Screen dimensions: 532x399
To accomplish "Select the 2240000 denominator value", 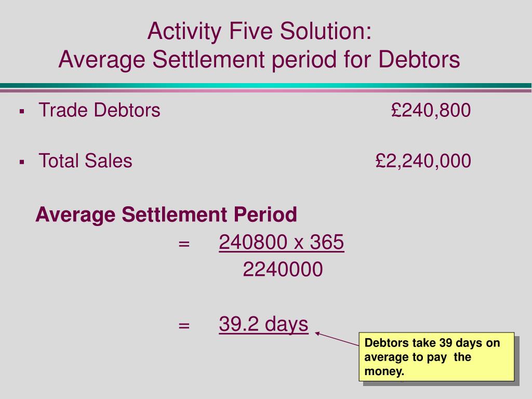I will pos(283,270).
